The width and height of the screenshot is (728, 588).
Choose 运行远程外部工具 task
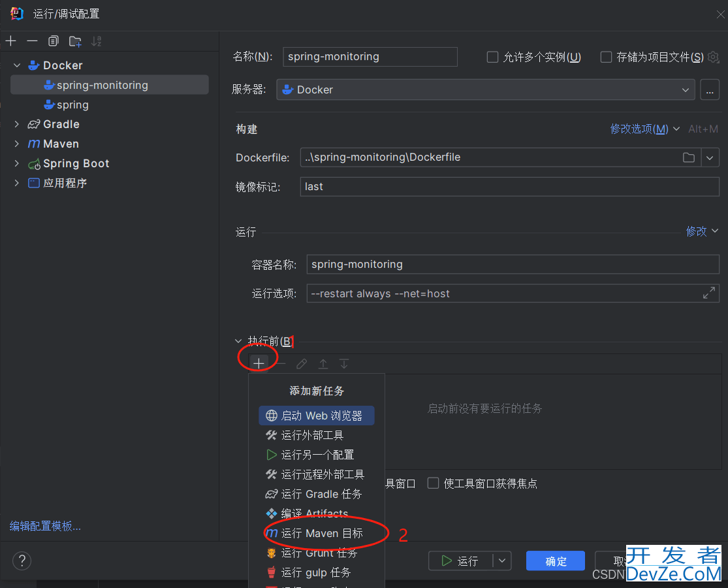coord(317,474)
